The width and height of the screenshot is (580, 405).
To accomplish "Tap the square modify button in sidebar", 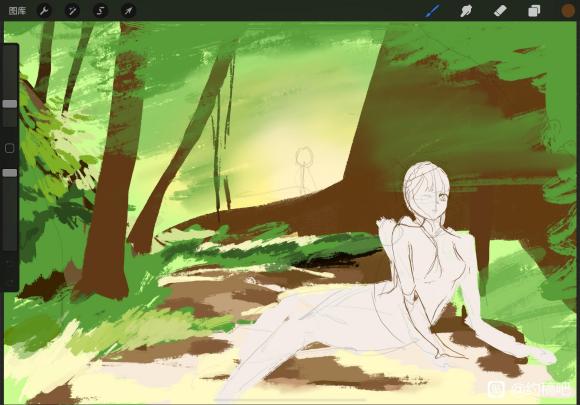I will pos(10,148).
